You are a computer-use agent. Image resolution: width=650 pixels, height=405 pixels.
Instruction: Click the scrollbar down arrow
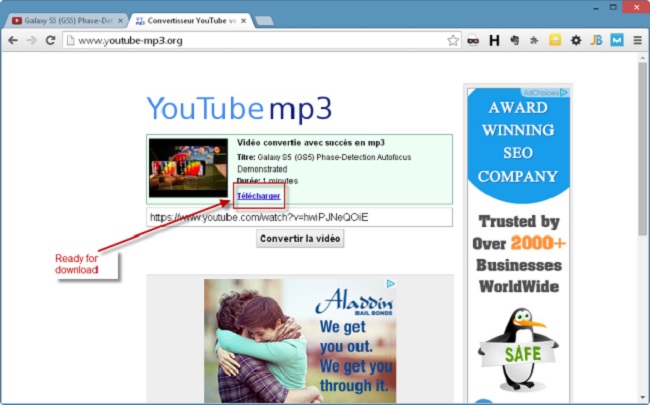[643, 398]
